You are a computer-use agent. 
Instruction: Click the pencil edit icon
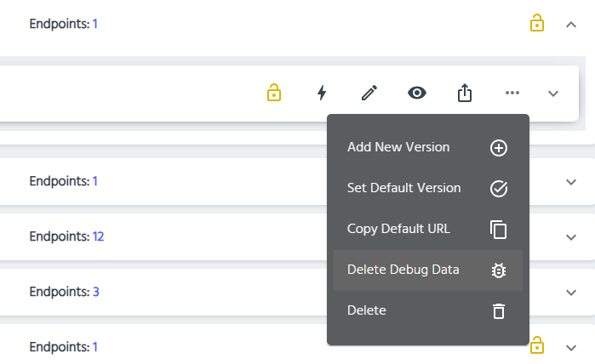[369, 93]
